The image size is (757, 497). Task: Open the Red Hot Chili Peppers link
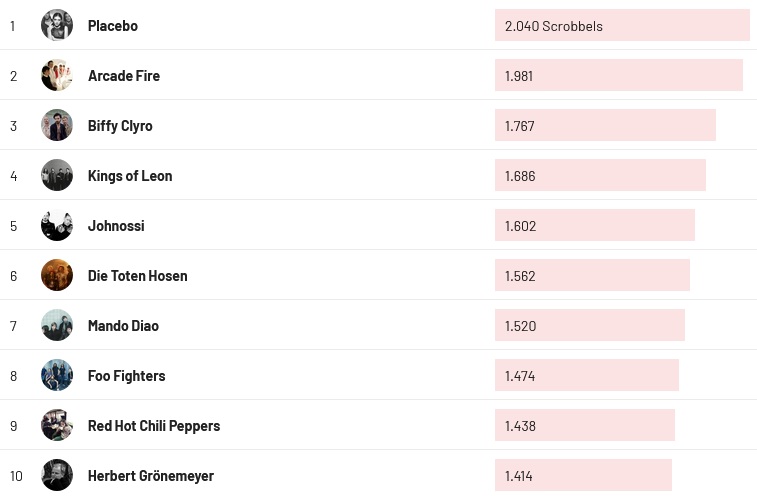pyautogui.click(x=154, y=426)
